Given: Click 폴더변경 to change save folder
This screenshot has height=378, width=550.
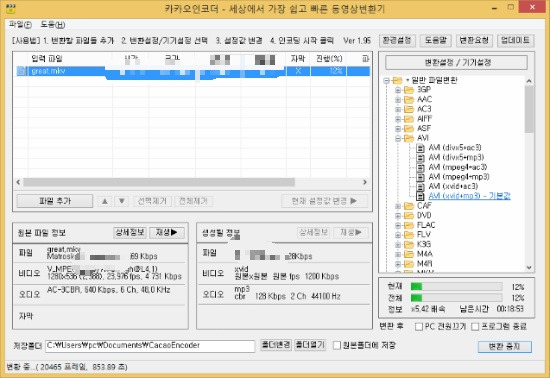Looking at the screenshot, I should (276, 345).
